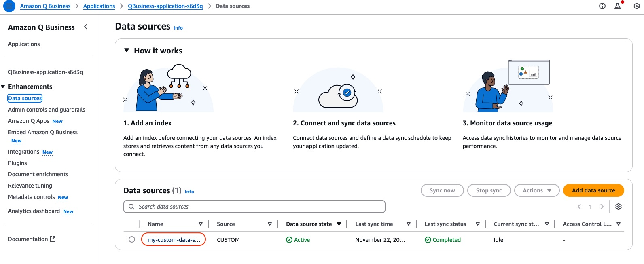Open Info link beside Data sources (1)
The image size is (644, 264).
pos(189,192)
